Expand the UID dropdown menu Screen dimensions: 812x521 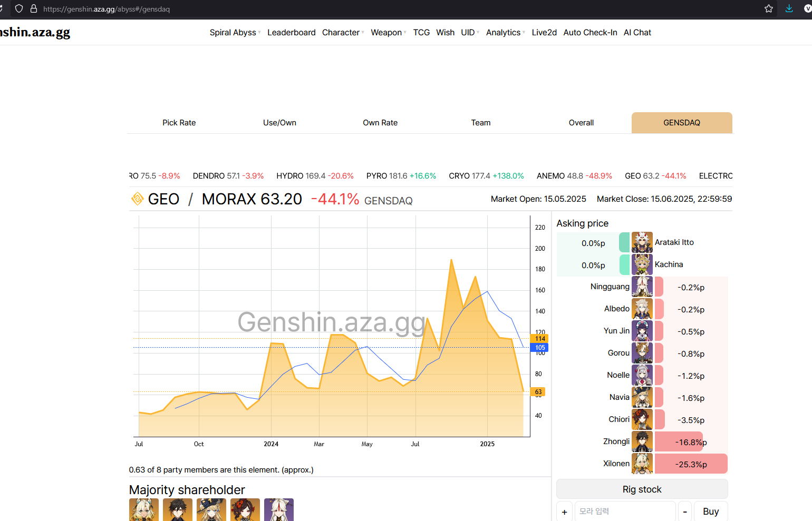(470, 32)
